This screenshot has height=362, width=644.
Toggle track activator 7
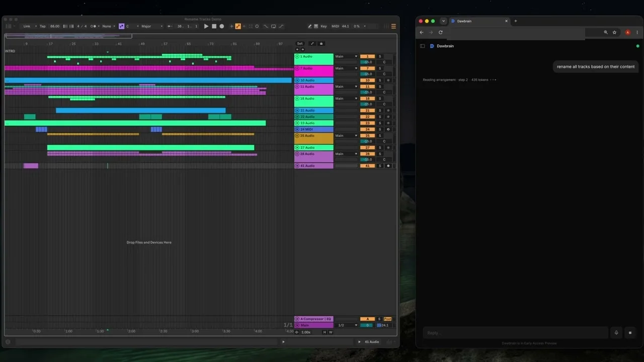point(367,68)
